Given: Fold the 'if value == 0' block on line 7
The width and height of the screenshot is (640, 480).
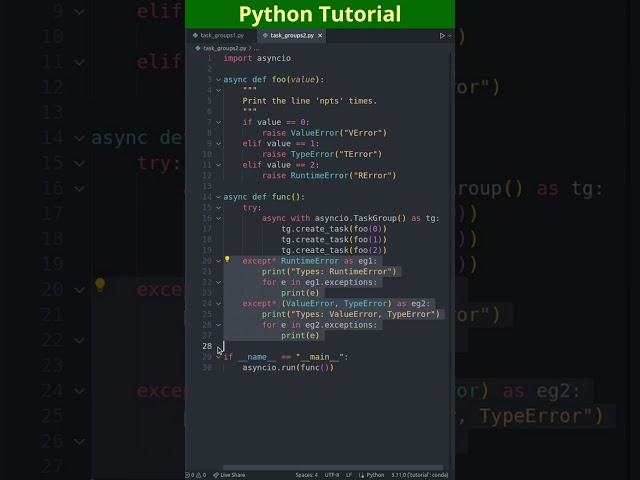Looking at the screenshot, I should click(x=218, y=122).
